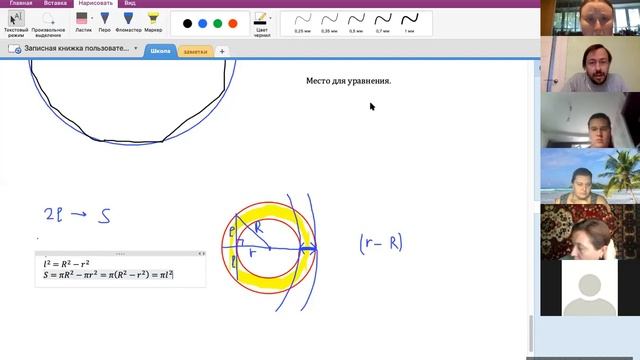Set pen thickness to 0,7 мм
The image size is (640, 360).
click(383, 23)
